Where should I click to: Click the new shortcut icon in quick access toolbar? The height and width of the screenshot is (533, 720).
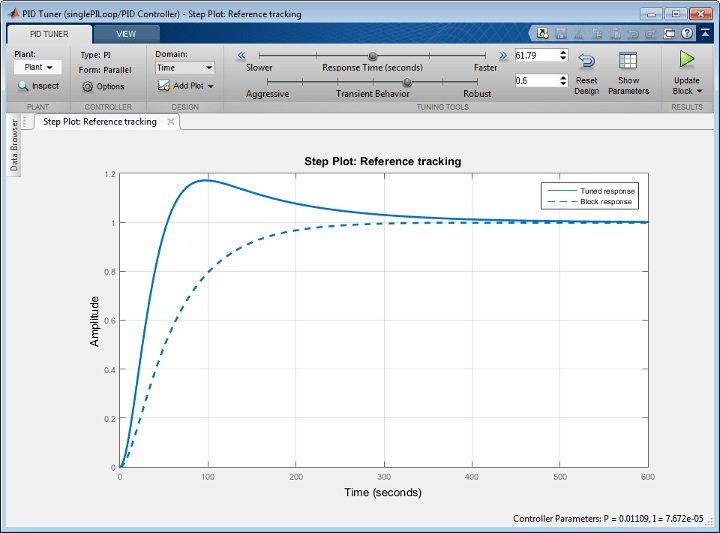[x=543, y=33]
